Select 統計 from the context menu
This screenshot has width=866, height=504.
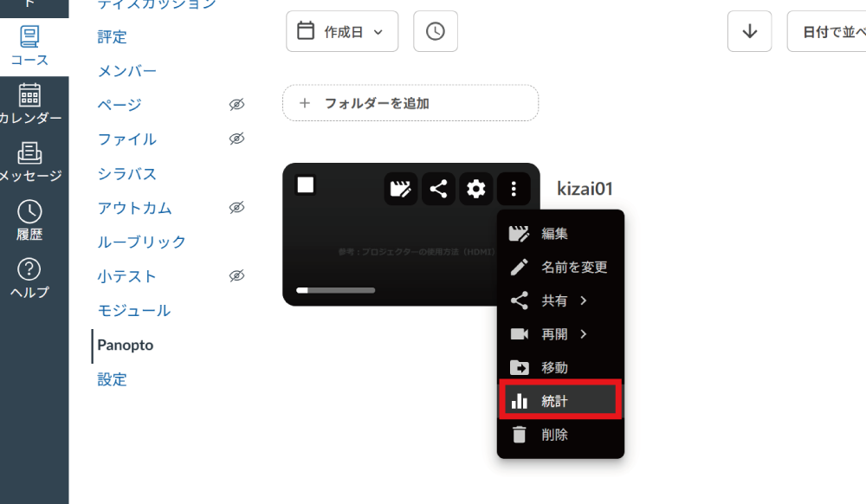tap(560, 401)
